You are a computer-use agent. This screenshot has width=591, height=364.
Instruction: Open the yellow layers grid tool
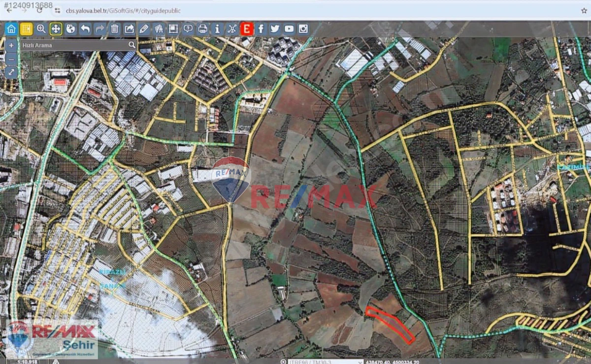[26, 29]
